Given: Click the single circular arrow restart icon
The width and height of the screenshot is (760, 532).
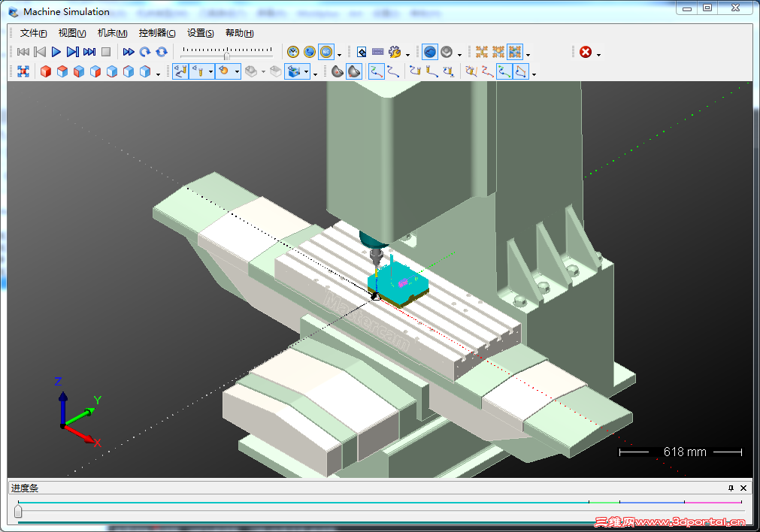Looking at the screenshot, I should (x=145, y=52).
